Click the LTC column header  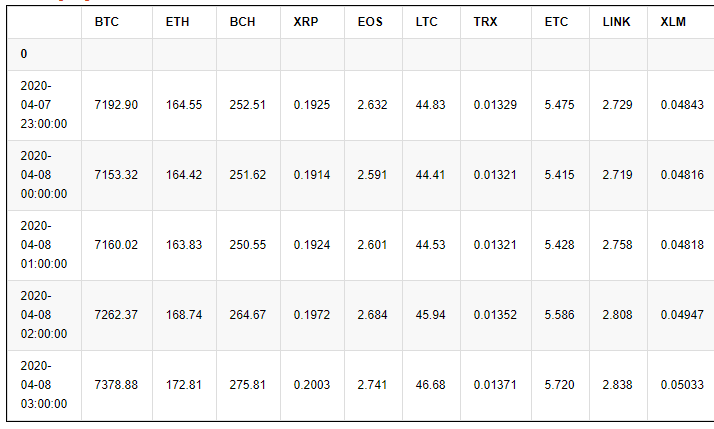point(427,22)
